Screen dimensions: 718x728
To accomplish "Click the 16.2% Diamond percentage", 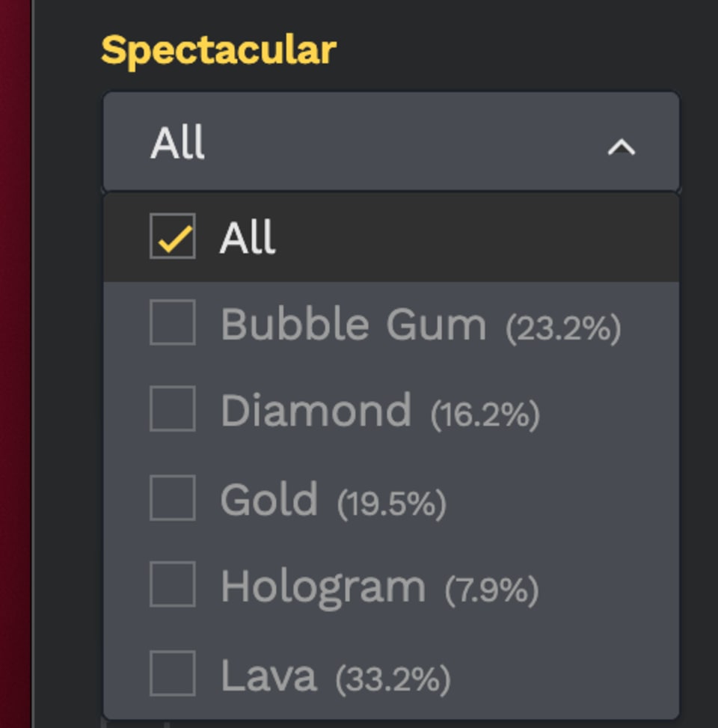I will (485, 414).
